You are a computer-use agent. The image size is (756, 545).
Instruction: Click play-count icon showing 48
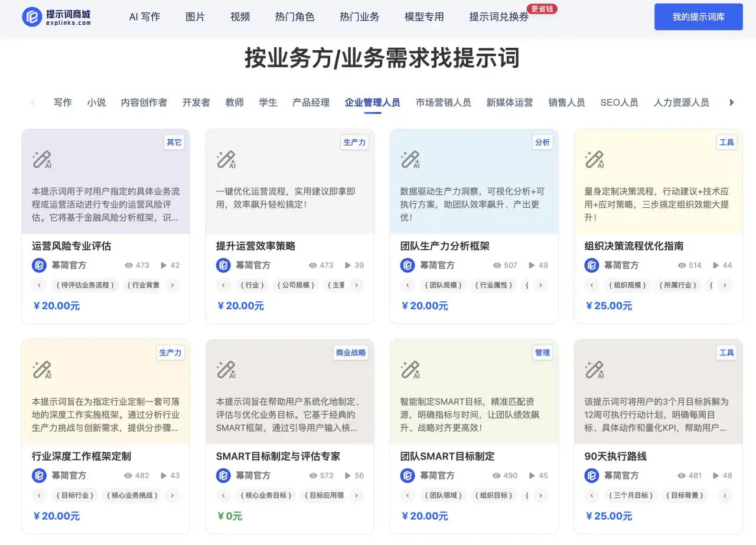pyautogui.click(x=716, y=476)
